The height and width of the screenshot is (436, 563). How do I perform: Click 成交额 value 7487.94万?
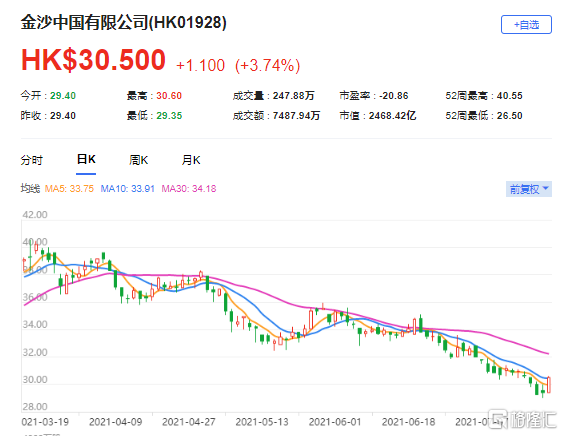click(296, 116)
